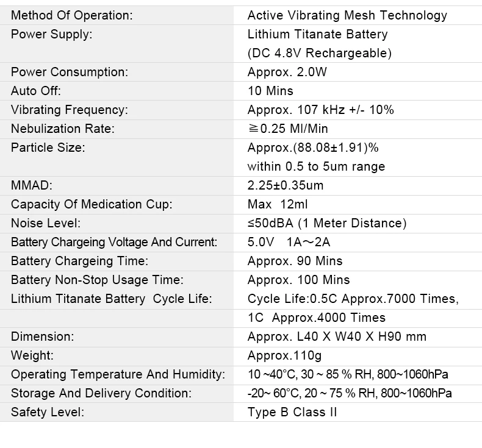Select the "Type B Class II" safety value

tap(292, 412)
